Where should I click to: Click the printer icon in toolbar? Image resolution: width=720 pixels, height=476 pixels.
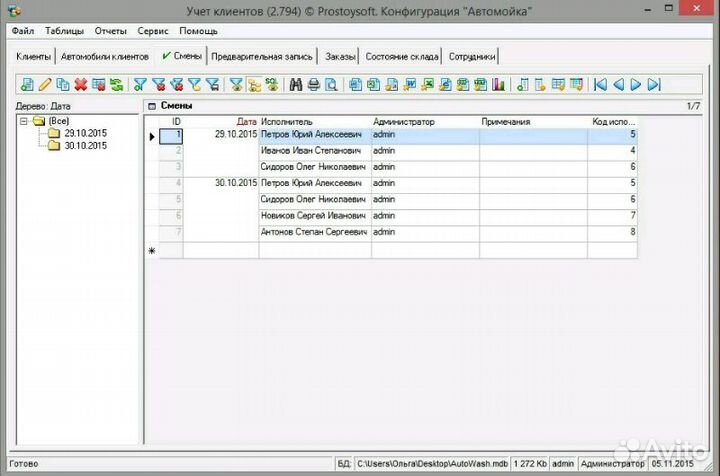coord(313,85)
